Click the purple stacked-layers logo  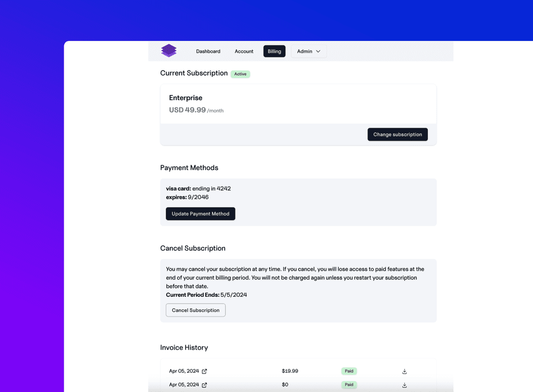click(169, 51)
